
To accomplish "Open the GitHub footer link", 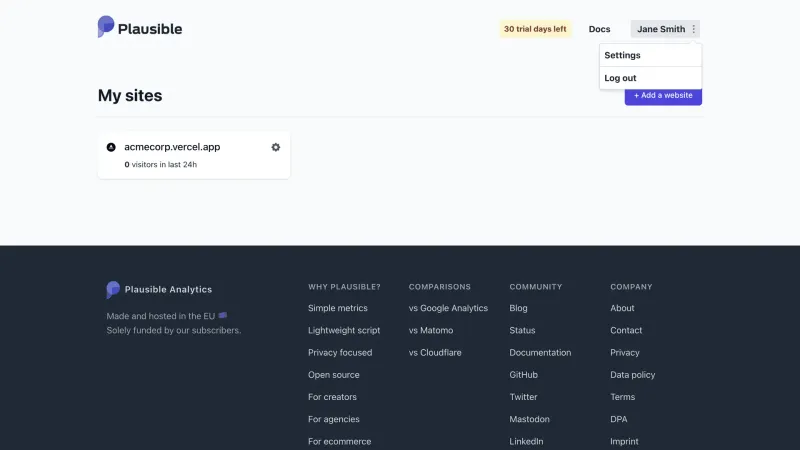I will (x=523, y=374).
